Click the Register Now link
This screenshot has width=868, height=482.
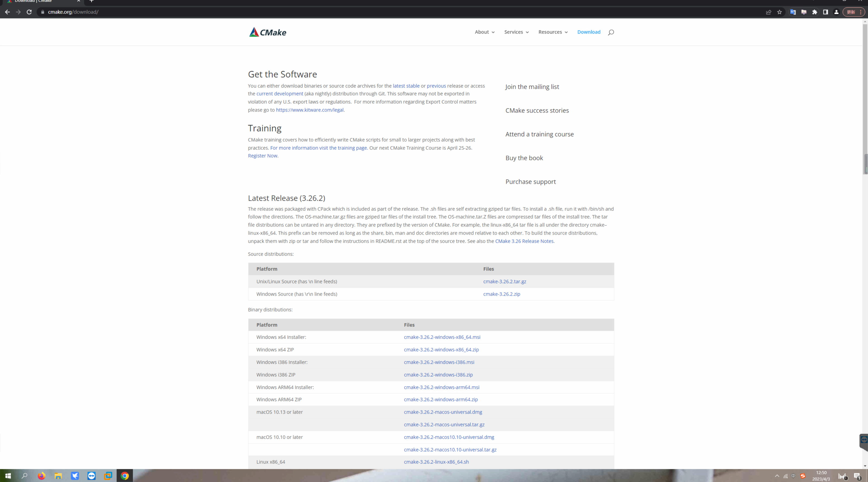tap(263, 156)
